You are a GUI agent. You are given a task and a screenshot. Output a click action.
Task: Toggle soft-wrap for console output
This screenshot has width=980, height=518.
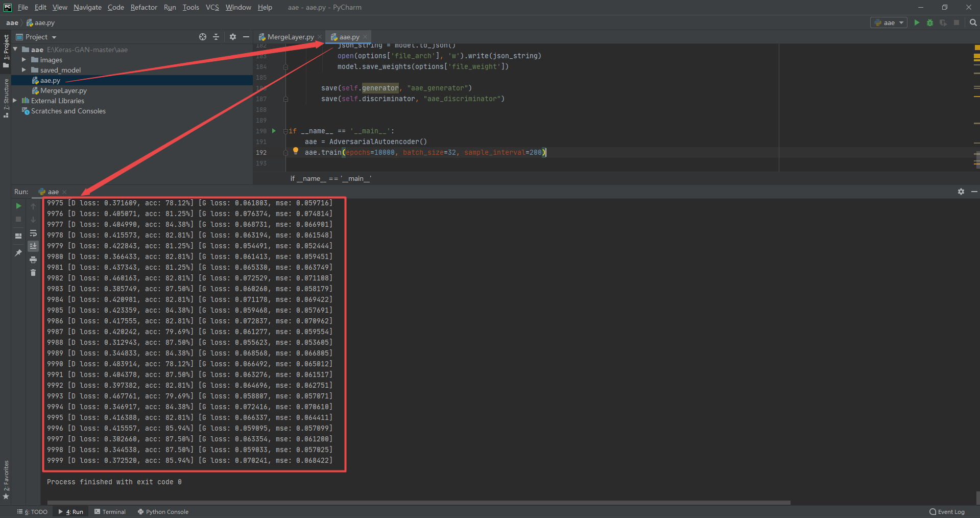pos(33,233)
